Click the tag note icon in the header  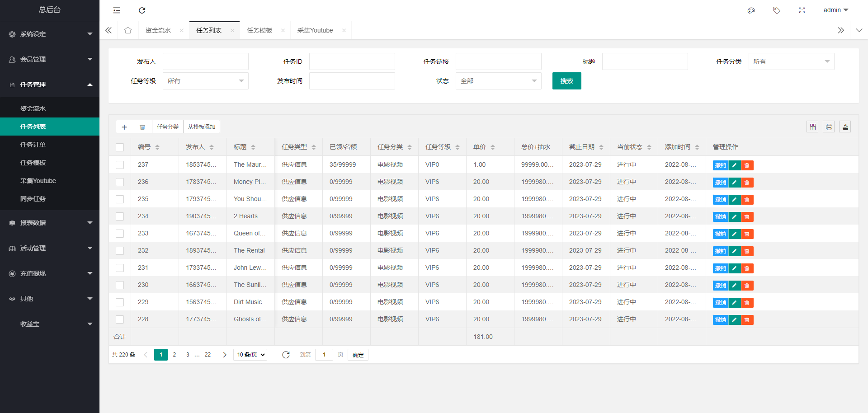pos(777,10)
